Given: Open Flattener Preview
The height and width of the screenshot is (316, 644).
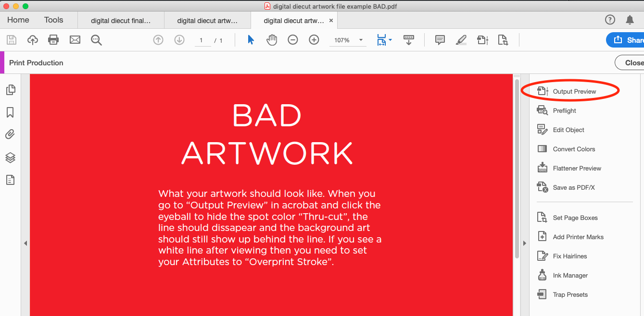Looking at the screenshot, I should pyautogui.click(x=569, y=168).
